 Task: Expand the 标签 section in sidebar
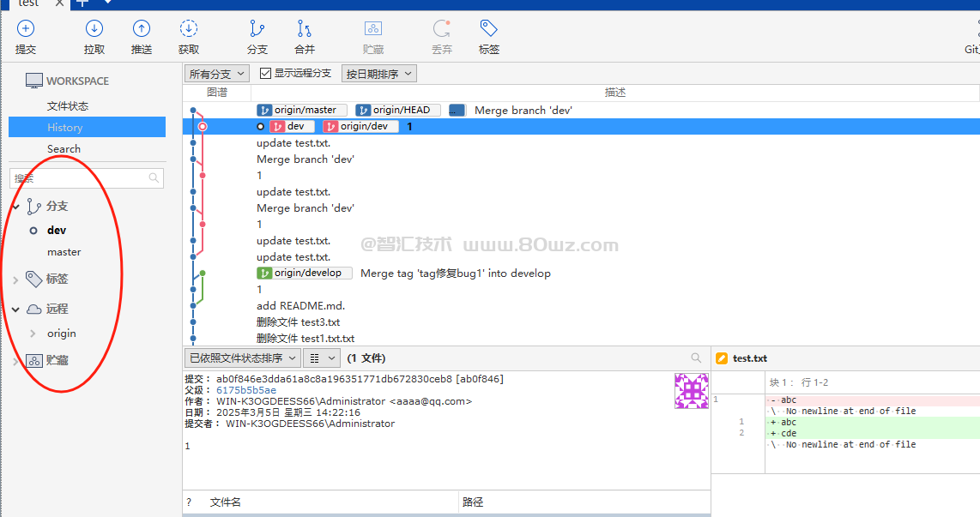(x=15, y=280)
